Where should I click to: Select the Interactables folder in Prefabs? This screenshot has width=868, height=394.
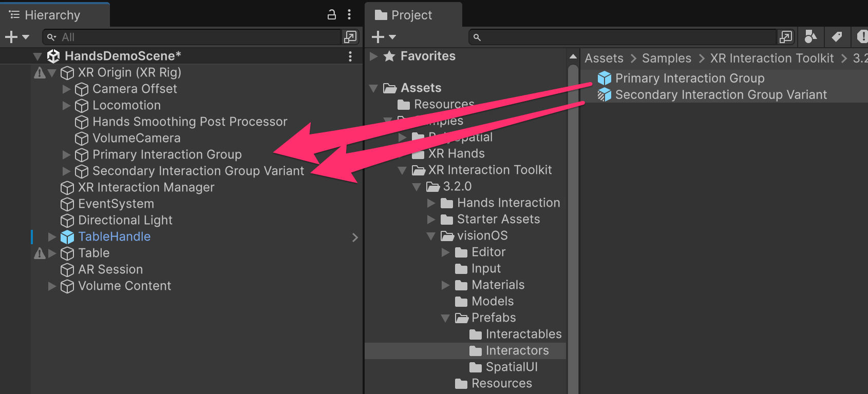(523, 334)
